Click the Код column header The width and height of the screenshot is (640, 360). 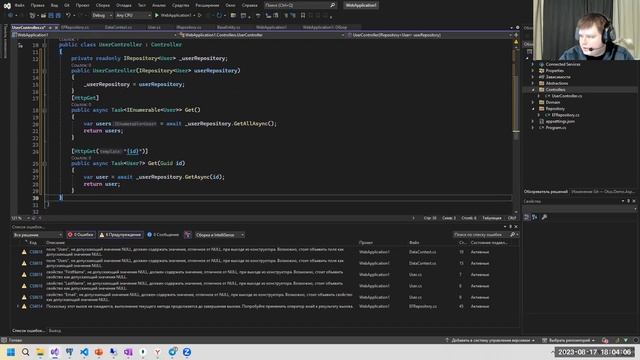tap(33, 242)
